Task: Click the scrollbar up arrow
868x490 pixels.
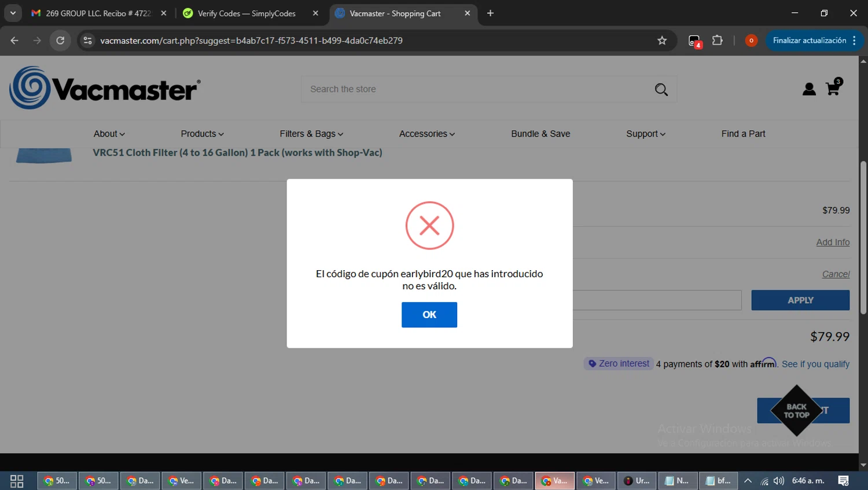Action: 863,61
